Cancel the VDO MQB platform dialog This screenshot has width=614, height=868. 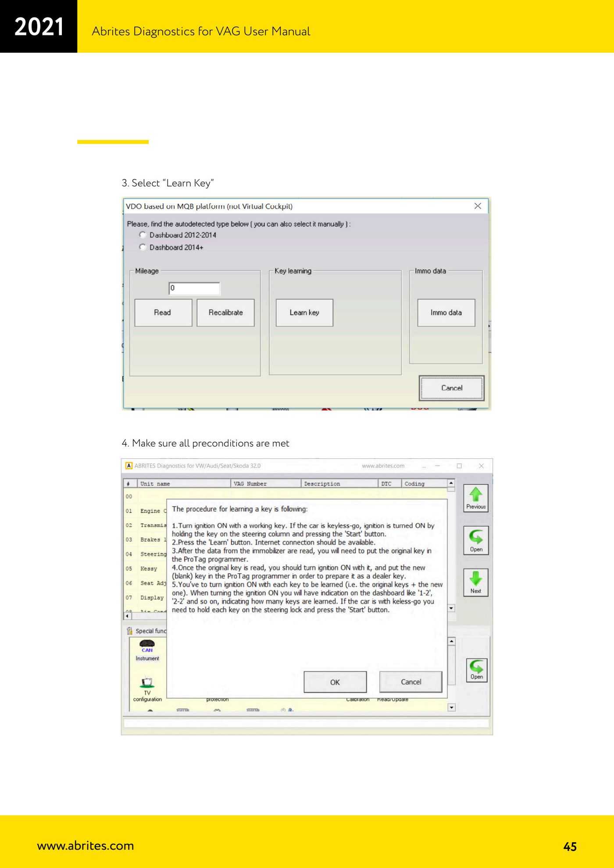pos(452,388)
